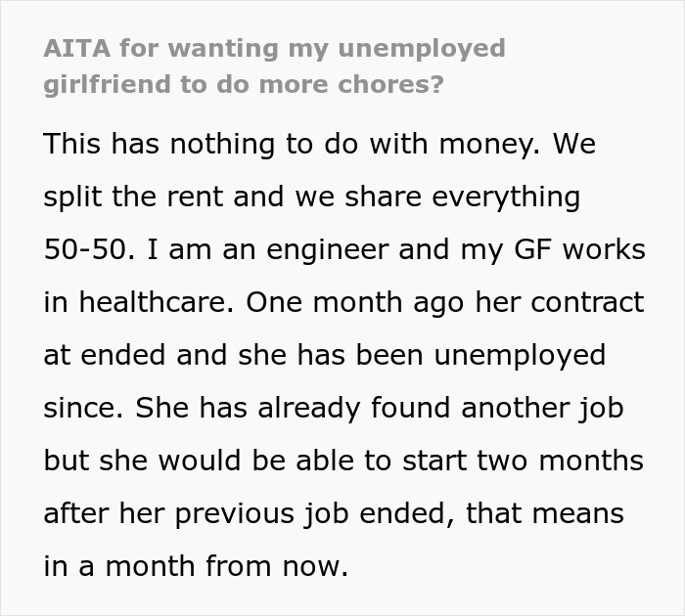The image size is (685, 616).
Task: Click 'girlfriend to do more chores?' title line
Action: pyautogui.click(x=243, y=84)
